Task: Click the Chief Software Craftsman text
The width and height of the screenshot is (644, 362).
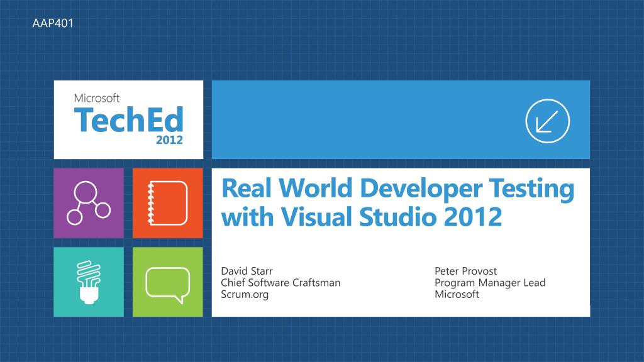Action: tap(280, 282)
